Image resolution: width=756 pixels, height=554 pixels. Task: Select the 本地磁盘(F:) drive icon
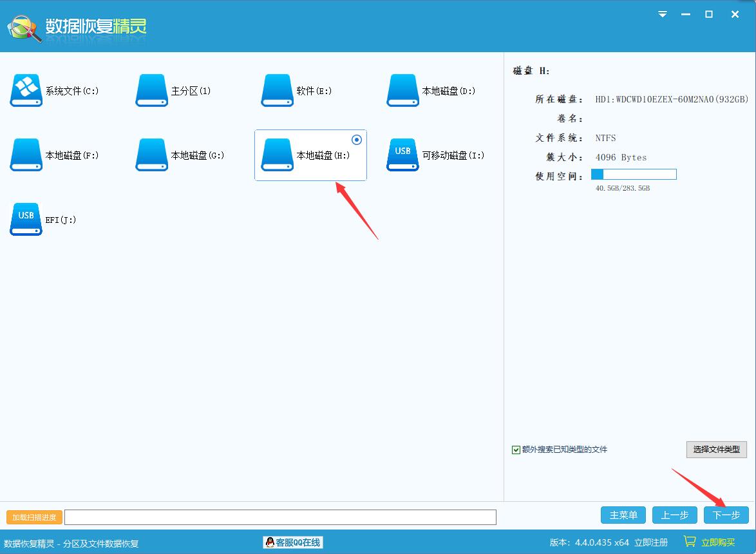tap(26, 155)
